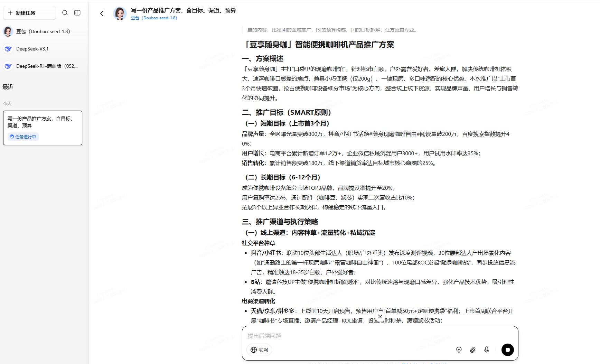Click the 新建任务 new task button

[29, 13]
